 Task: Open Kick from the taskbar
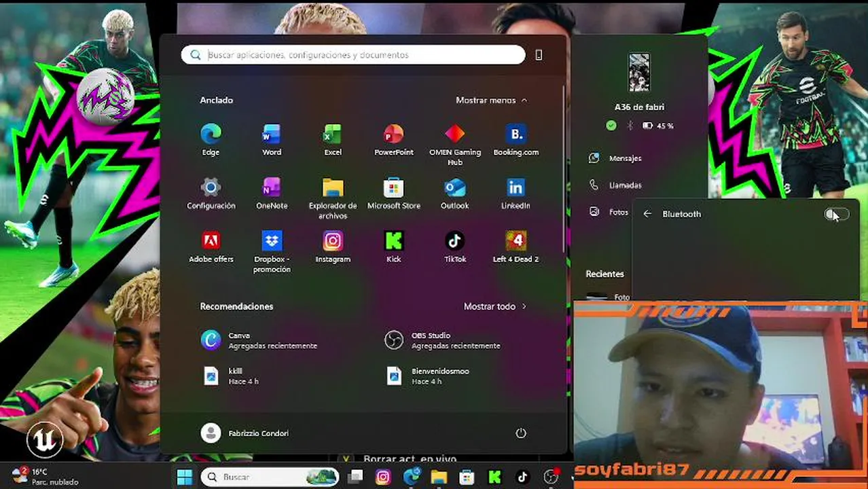point(494,477)
